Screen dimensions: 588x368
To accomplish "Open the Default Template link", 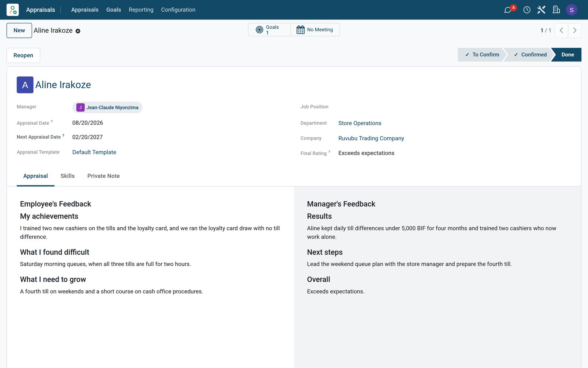I will 94,152.
